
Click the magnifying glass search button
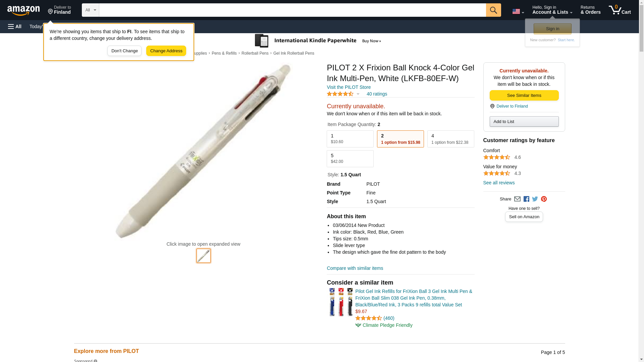point(493,10)
